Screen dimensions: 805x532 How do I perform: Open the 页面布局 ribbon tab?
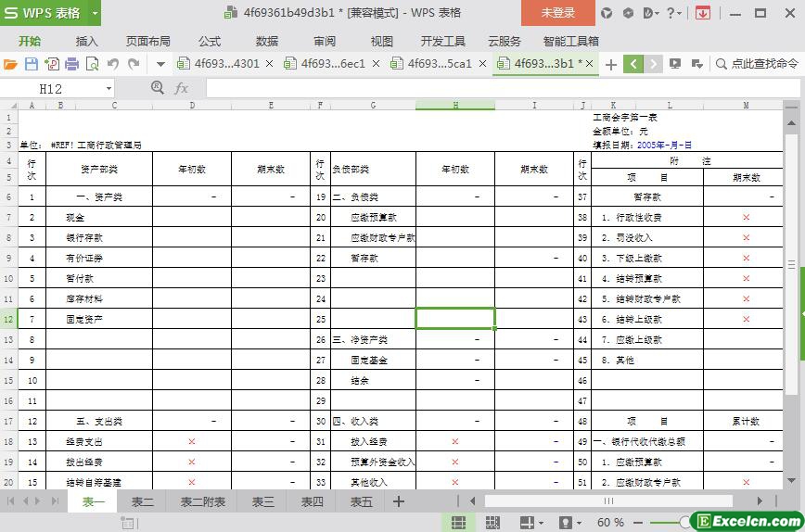[147, 42]
